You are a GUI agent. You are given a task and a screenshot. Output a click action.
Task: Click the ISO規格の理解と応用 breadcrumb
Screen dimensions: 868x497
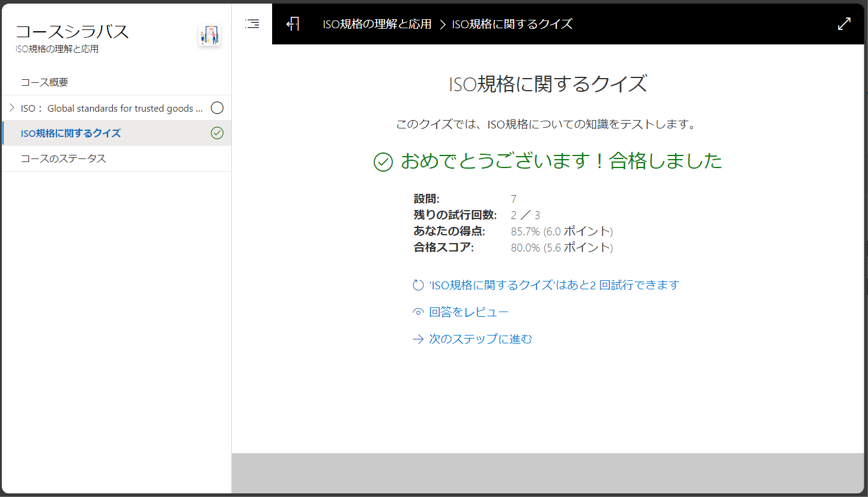(x=377, y=24)
